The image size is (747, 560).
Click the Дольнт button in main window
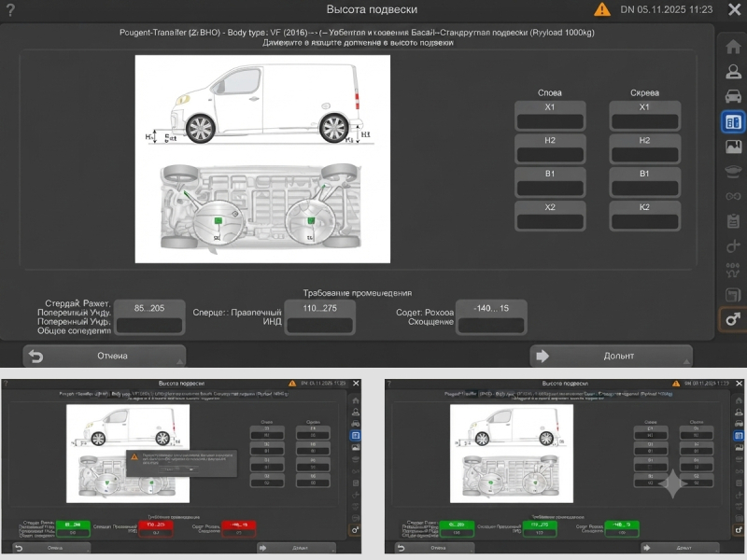(612, 356)
